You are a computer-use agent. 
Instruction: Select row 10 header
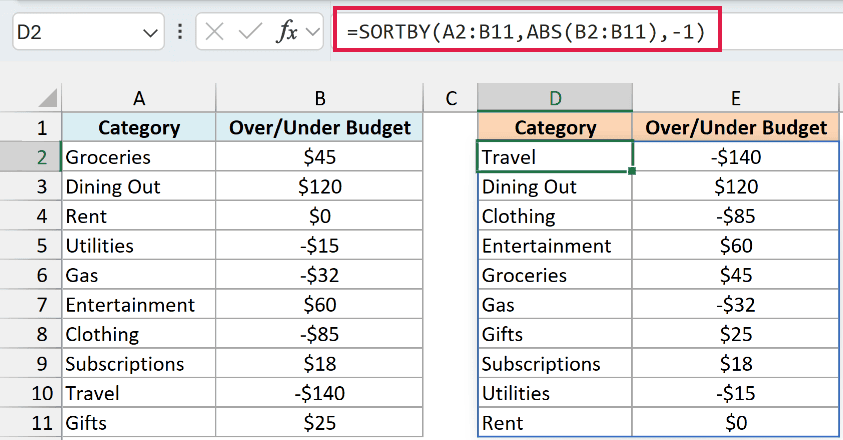(31, 393)
